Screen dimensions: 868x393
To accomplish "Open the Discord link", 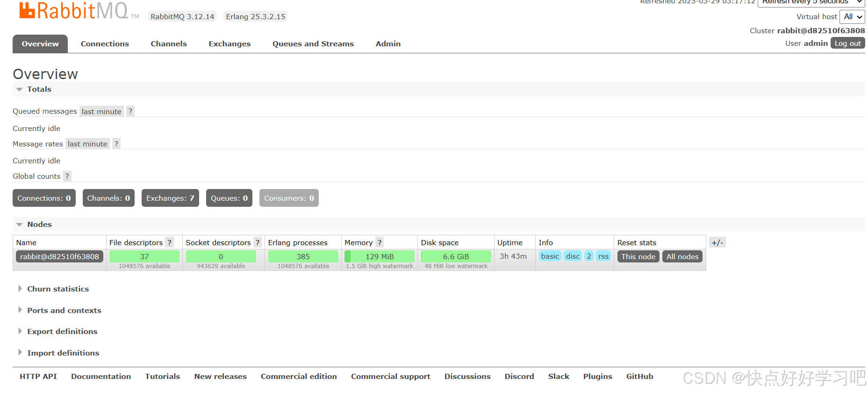I will point(519,376).
